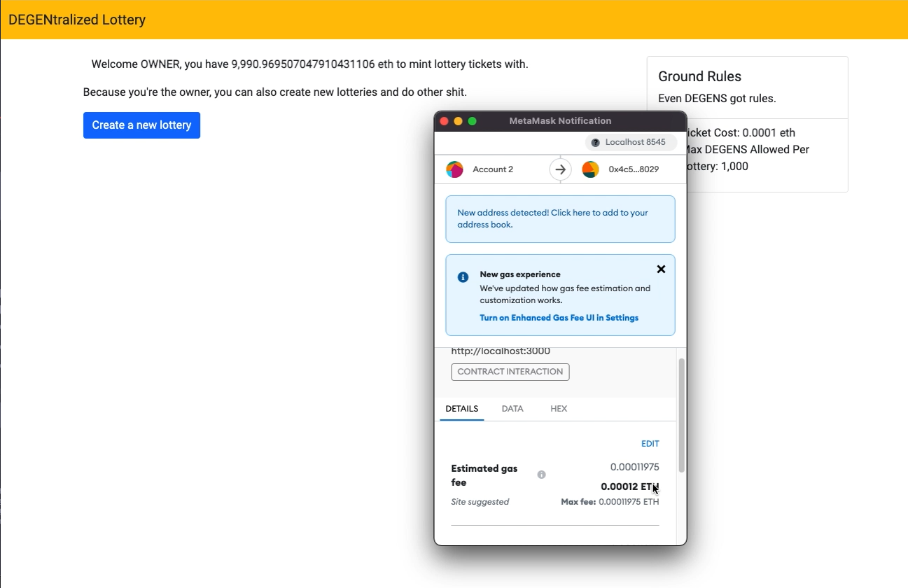The height and width of the screenshot is (588, 908).
Task: Click the CONTRACT INTERACTION badge
Action: pyautogui.click(x=510, y=372)
